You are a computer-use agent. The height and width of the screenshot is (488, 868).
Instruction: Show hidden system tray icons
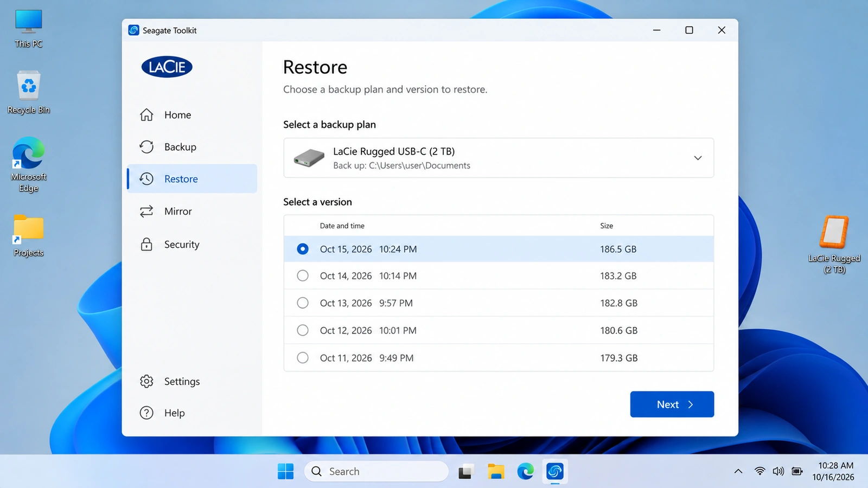point(738,471)
